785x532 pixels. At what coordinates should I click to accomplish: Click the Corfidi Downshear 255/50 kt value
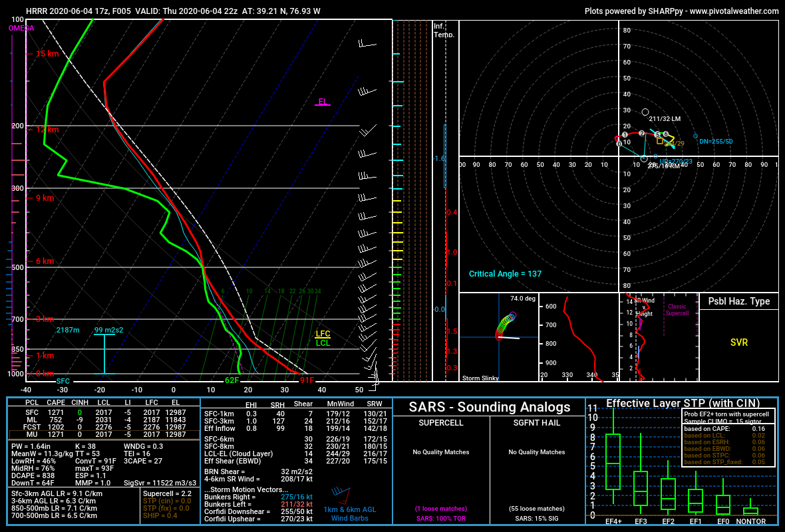[297, 511]
